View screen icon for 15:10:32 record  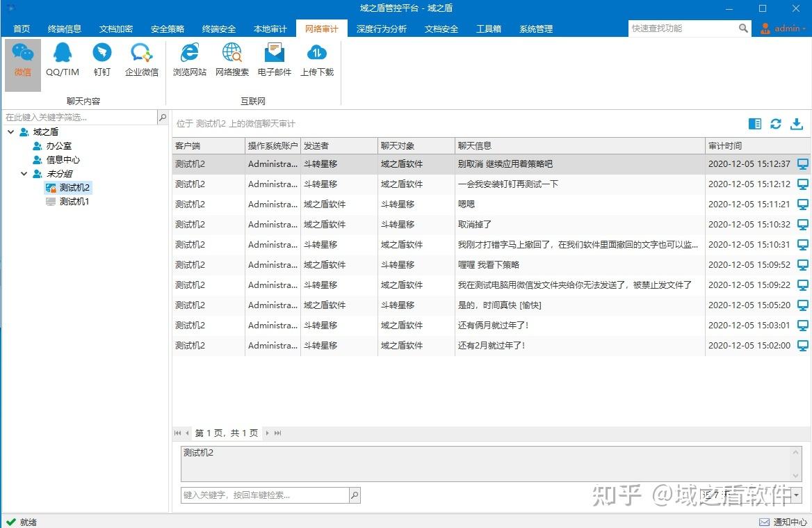pos(803,225)
